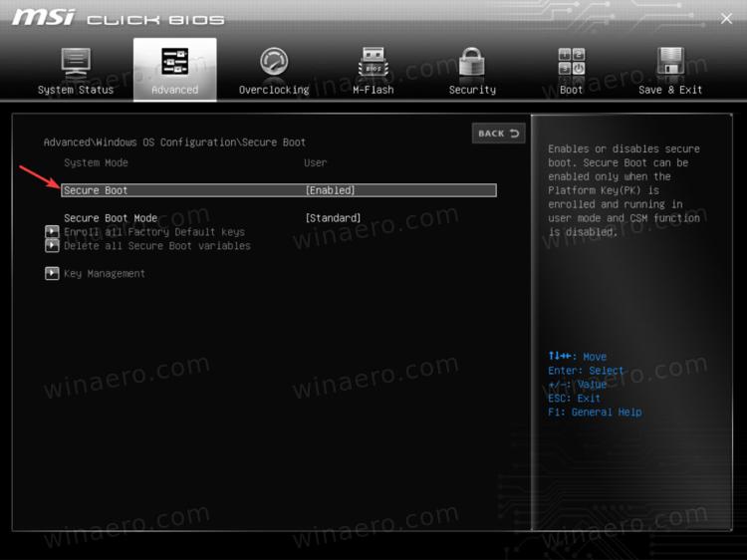Click the arrow icon beside Delete all Secure Boot variables
This screenshot has width=747, height=560.
point(52,245)
